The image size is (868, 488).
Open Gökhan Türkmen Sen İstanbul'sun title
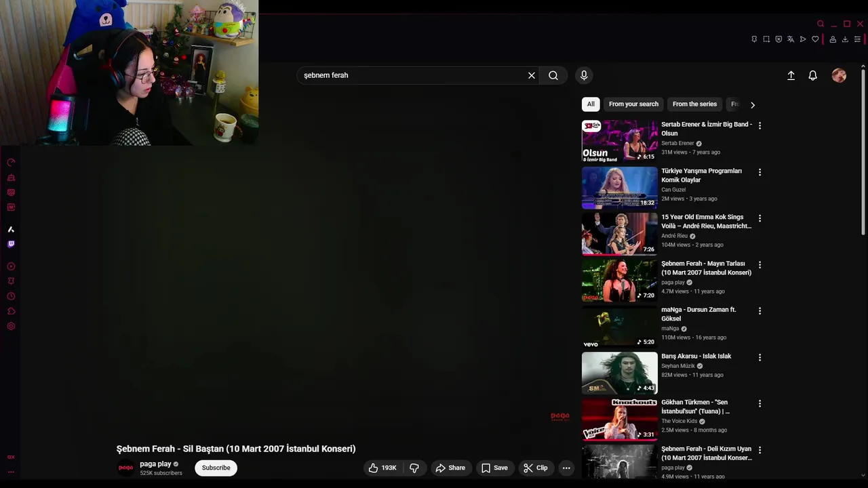(x=695, y=407)
